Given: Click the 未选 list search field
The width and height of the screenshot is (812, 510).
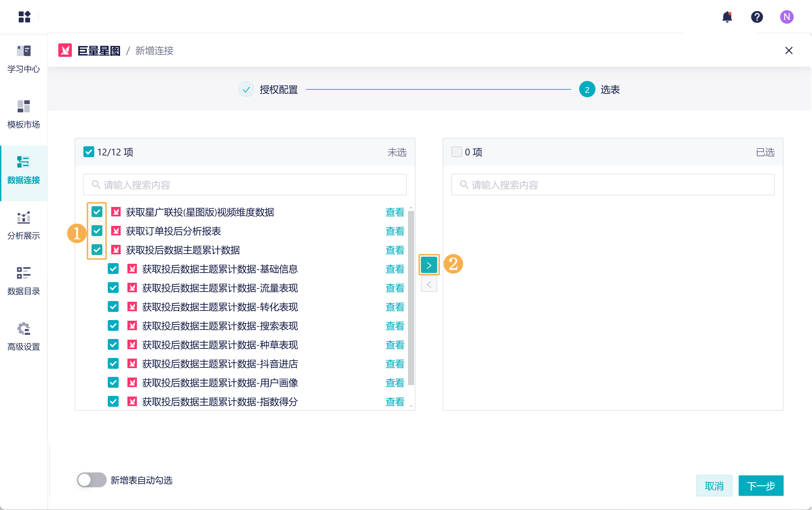Looking at the screenshot, I should click(x=245, y=185).
